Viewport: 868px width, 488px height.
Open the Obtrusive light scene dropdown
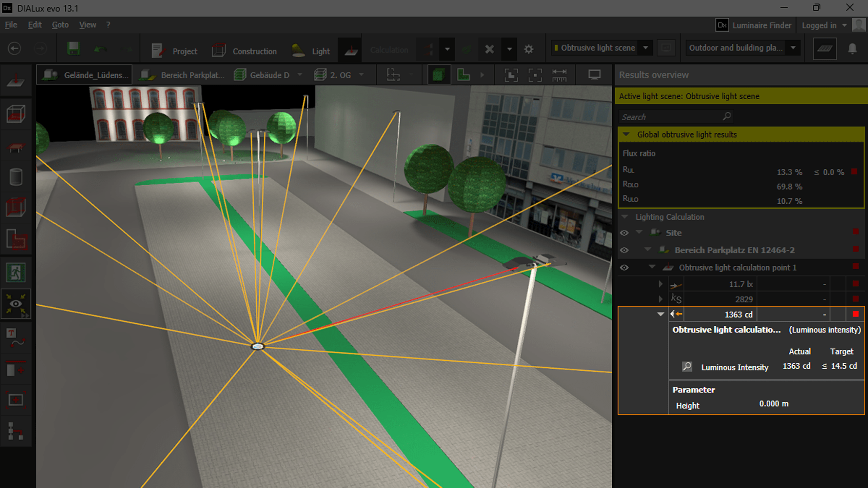[646, 48]
